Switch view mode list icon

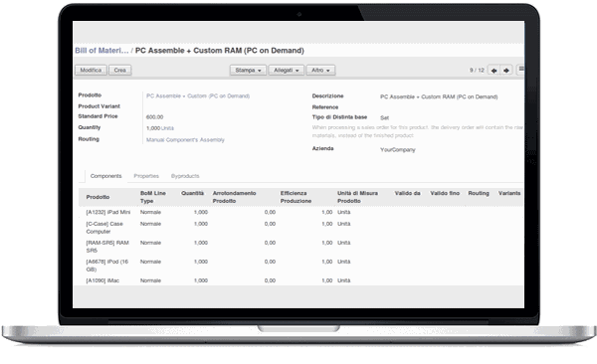(x=520, y=70)
